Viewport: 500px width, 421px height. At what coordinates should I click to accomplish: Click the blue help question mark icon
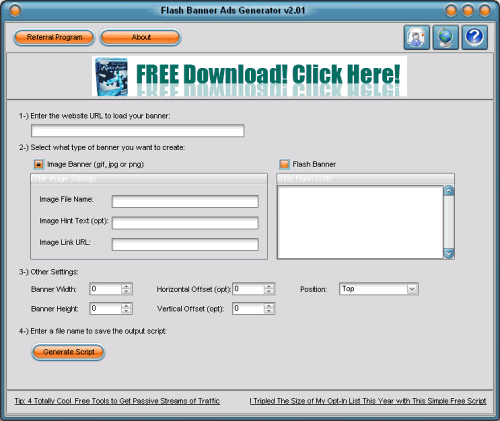click(475, 37)
